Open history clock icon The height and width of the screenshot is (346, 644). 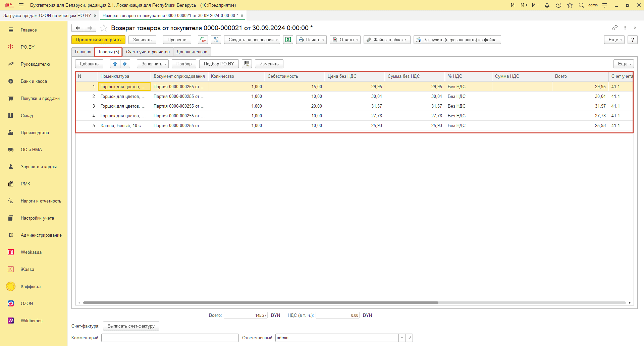tap(558, 5)
